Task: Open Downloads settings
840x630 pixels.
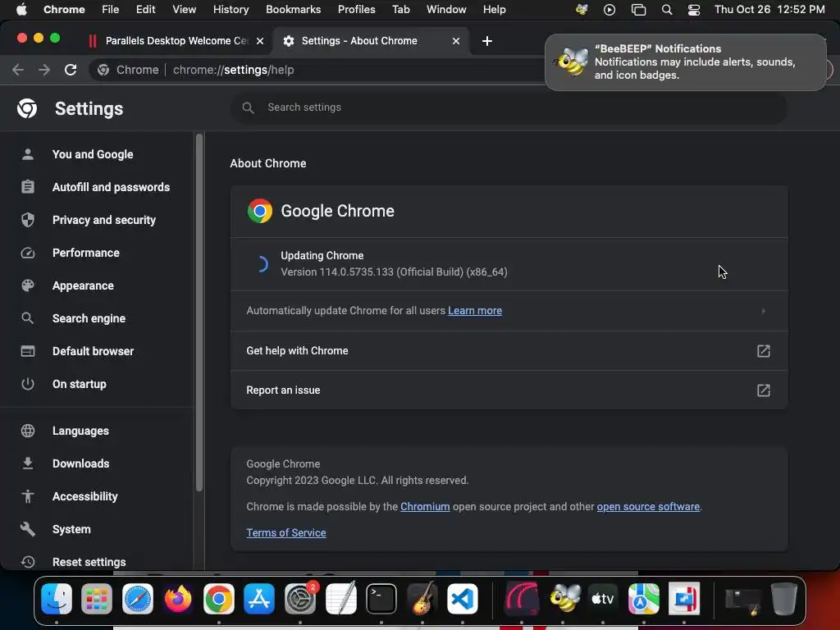Action: (80, 463)
